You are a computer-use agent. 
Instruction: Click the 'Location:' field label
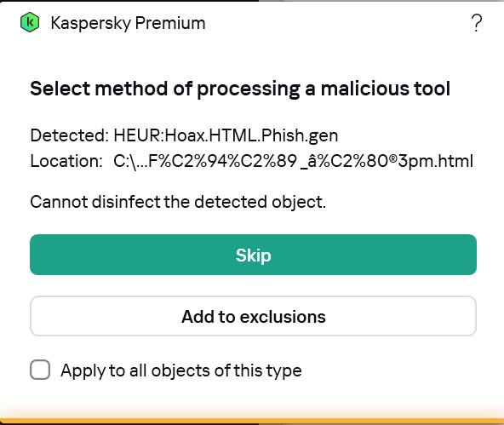point(66,161)
